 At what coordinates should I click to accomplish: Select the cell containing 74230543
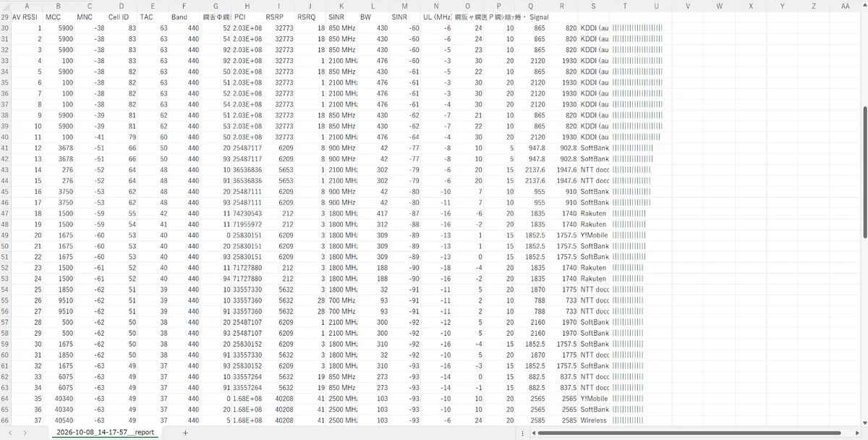pos(247,213)
